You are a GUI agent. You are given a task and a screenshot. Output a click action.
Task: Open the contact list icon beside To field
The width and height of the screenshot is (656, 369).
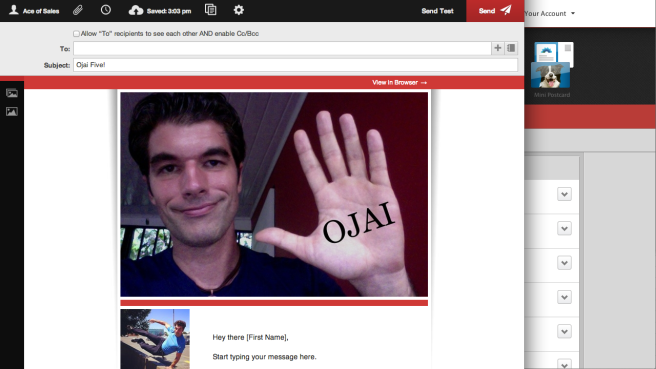click(x=511, y=48)
